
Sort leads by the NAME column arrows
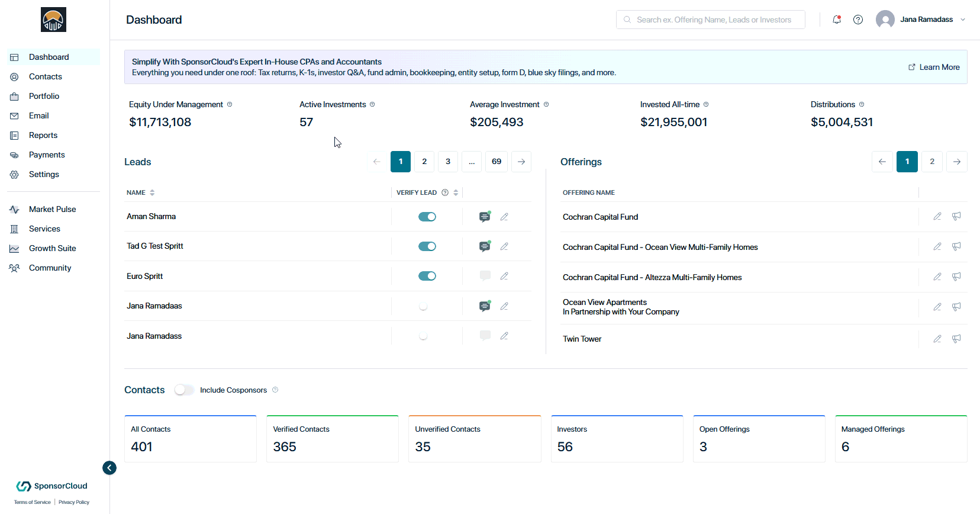click(x=152, y=192)
